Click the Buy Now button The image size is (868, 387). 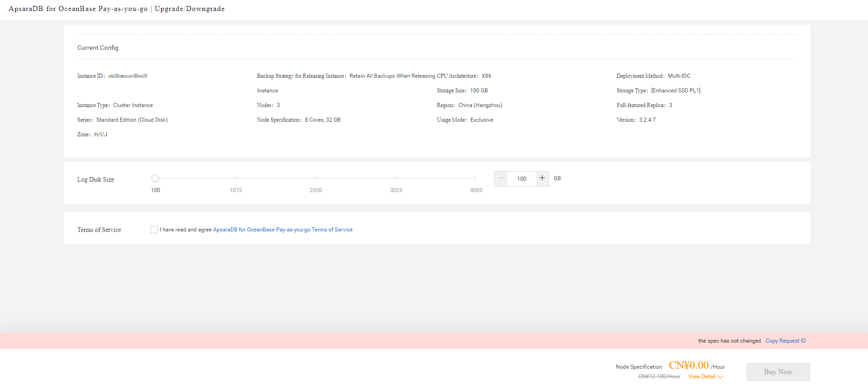click(778, 372)
